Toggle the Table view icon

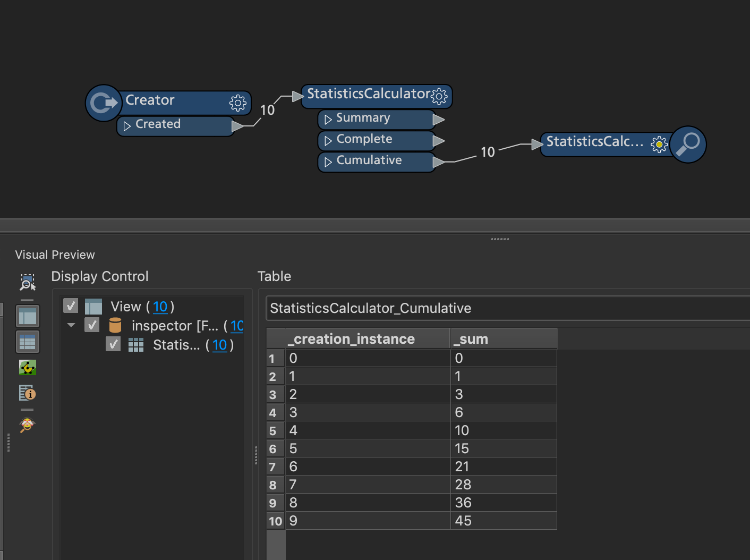(x=28, y=342)
